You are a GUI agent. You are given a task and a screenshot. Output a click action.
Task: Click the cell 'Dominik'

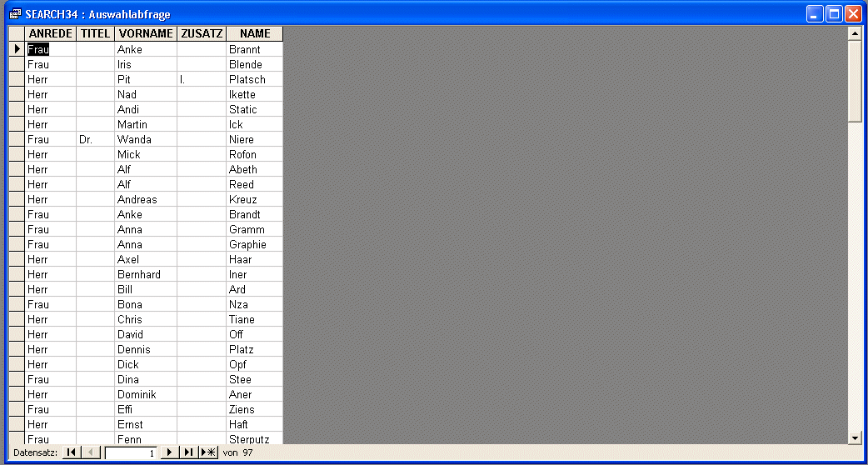click(146, 394)
